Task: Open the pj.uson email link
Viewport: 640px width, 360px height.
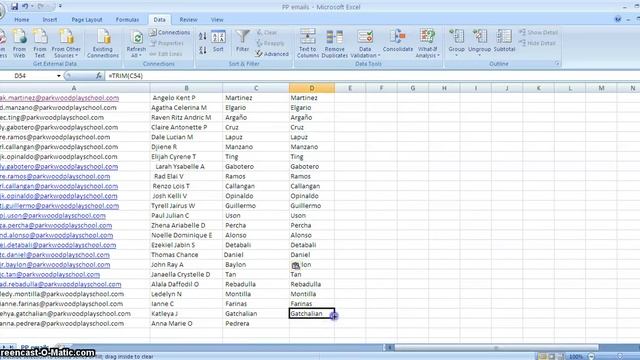Action: (53, 216)
